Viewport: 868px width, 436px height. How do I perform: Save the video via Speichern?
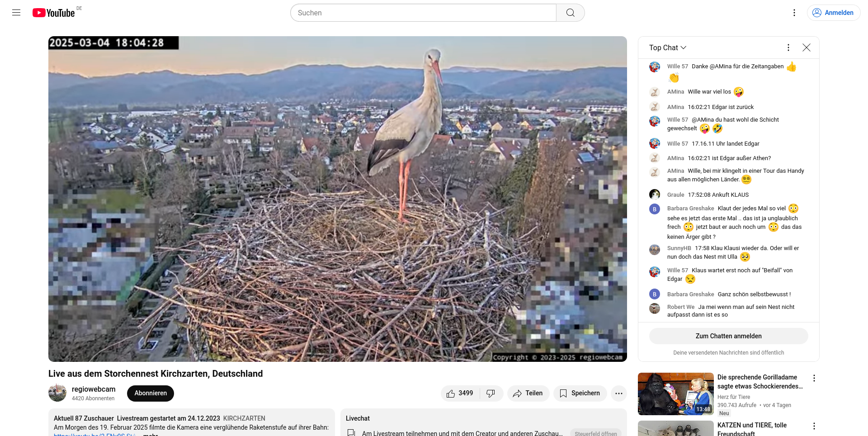click(580, 393)
